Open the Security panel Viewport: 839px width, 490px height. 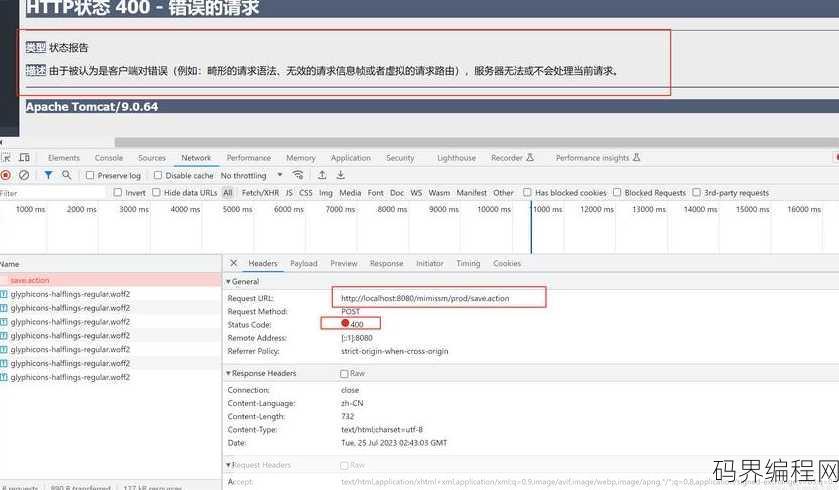point(400,158)
